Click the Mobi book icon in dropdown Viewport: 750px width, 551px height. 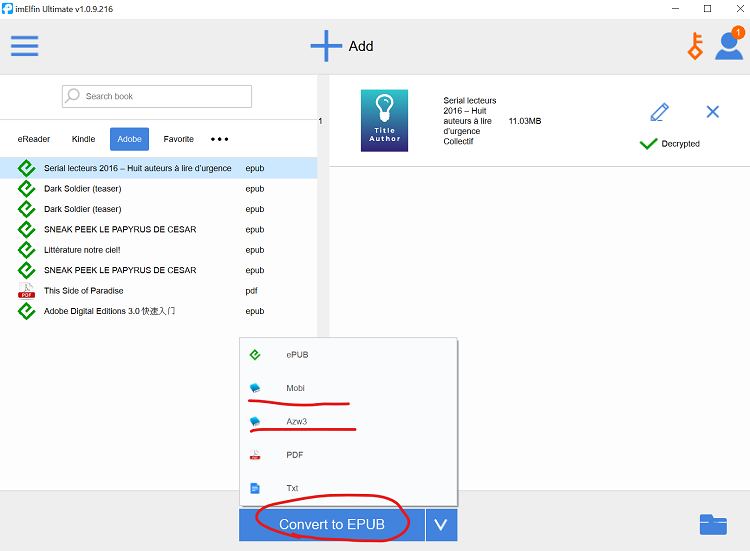(255, 388)
